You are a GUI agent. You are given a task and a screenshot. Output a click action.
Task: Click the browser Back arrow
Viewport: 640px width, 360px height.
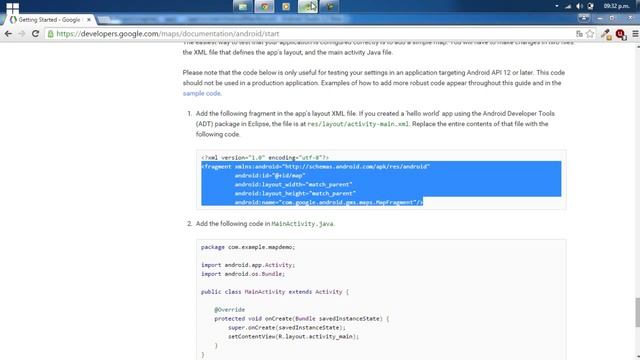pos(8,34)
